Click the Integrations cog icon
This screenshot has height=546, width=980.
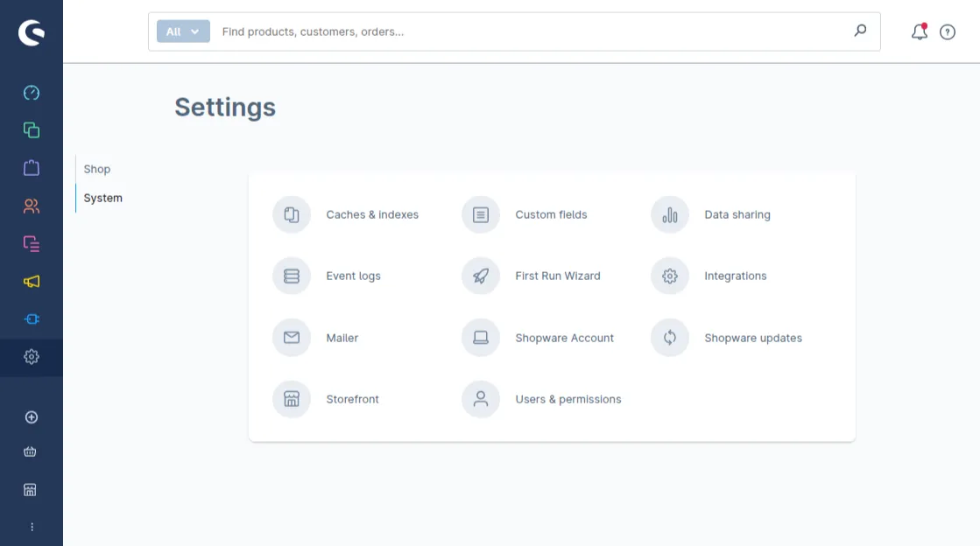click(670, 276)
